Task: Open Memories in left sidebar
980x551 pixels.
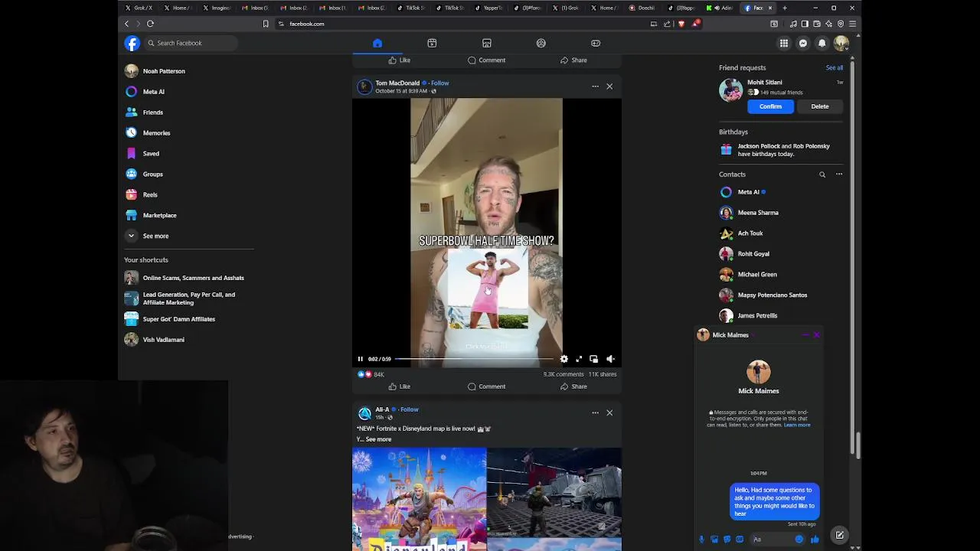Action: point(157,133)
